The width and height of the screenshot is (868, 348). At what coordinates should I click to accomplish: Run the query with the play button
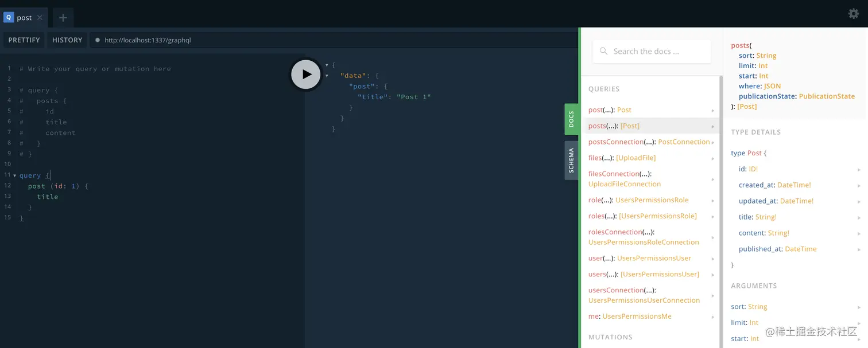(305, 75)
